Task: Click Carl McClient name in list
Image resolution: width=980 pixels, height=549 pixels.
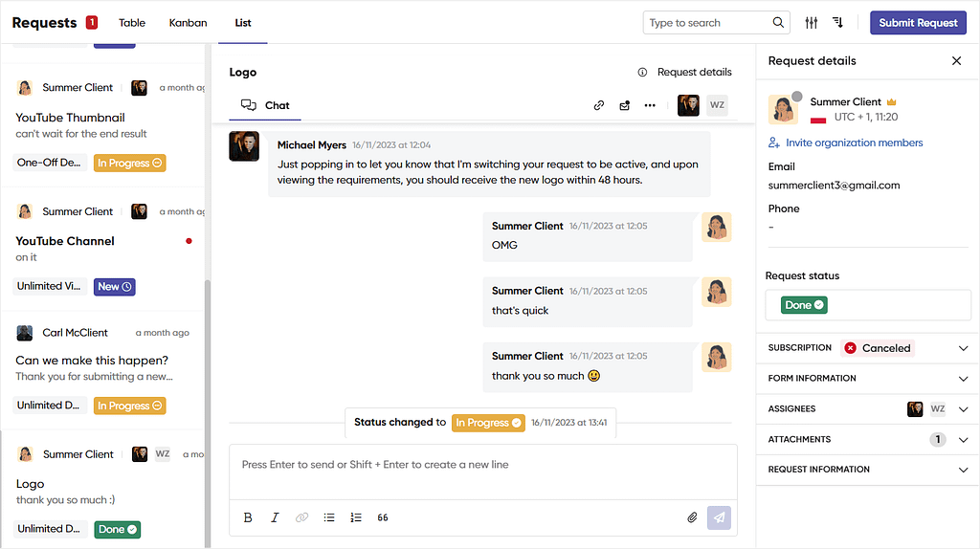Action: 75,332
